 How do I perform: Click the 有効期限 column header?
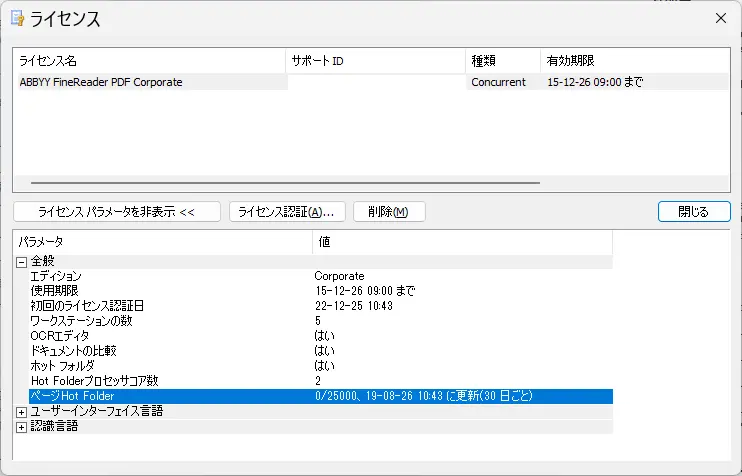635,61
